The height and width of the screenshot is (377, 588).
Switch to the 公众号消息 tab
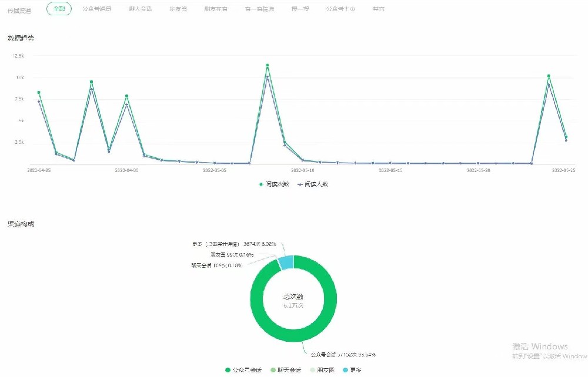point(96,9)
